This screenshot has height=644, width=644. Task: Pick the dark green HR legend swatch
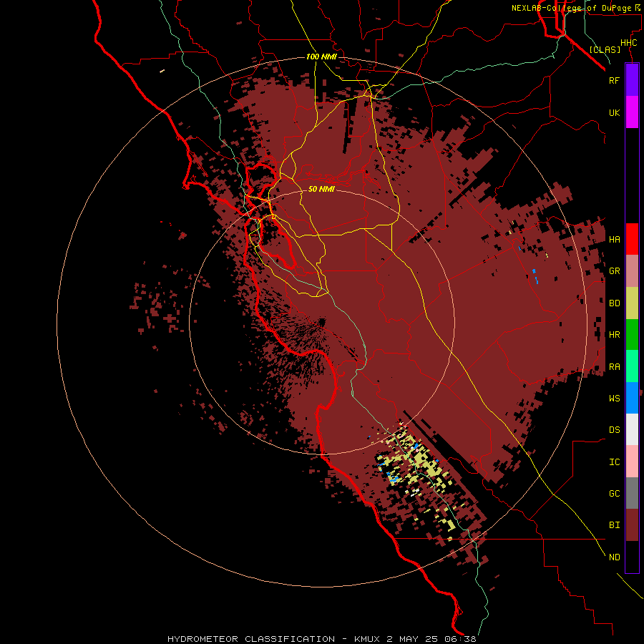(632, 334)
